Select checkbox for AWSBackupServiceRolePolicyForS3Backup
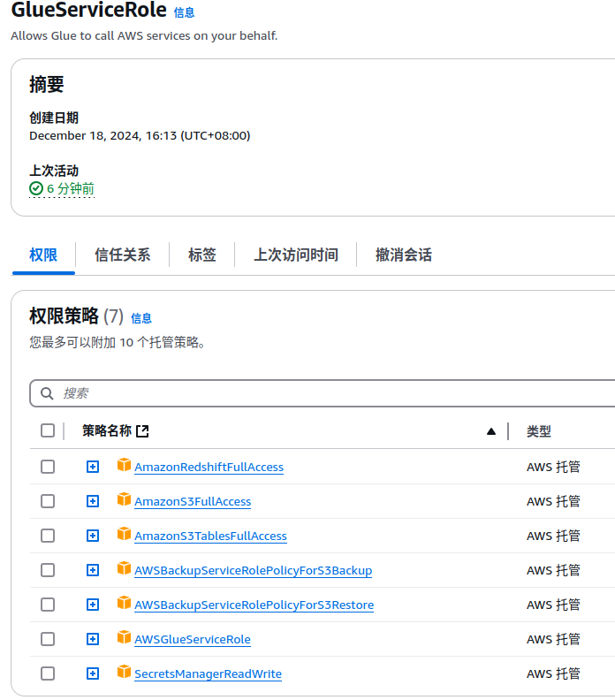 48,570
